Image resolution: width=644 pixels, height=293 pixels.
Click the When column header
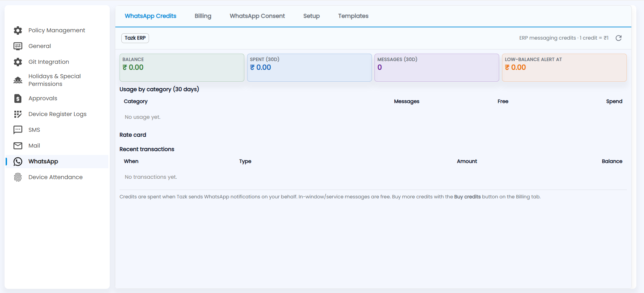click(x=131, y=161)
